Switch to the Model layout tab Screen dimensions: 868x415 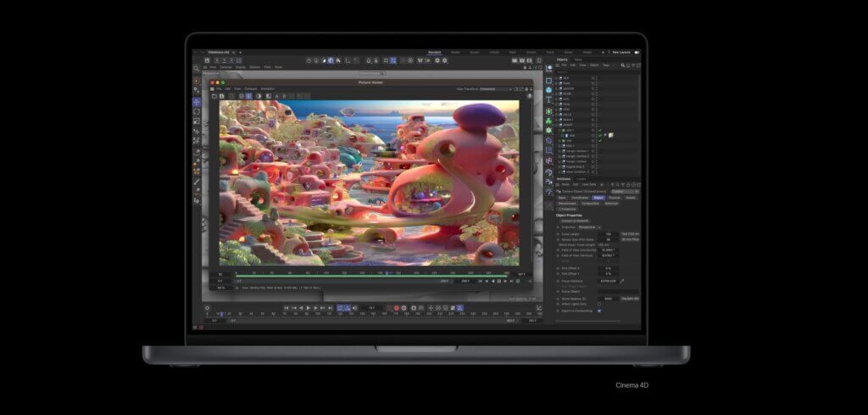pos(455,52)
